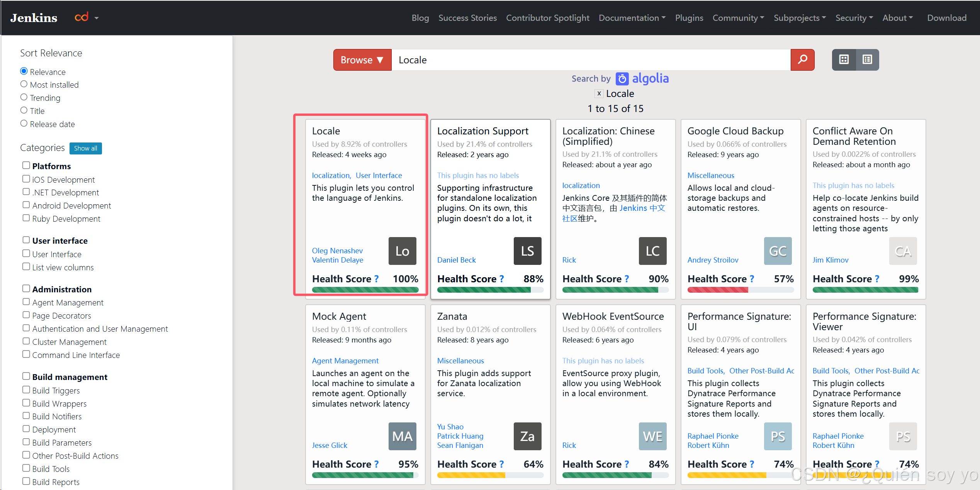
Task: Switch to list view icon
Action: pyautogui.click(x=868, y=60)
